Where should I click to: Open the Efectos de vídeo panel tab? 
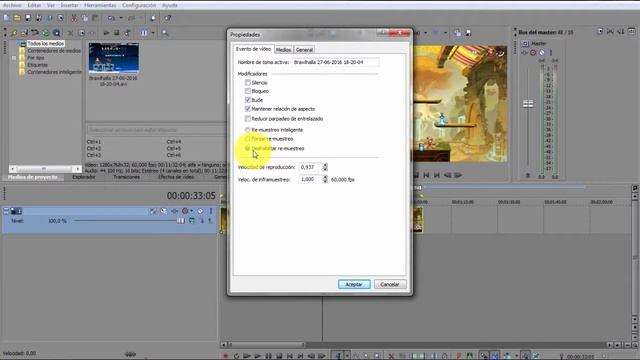176,177
